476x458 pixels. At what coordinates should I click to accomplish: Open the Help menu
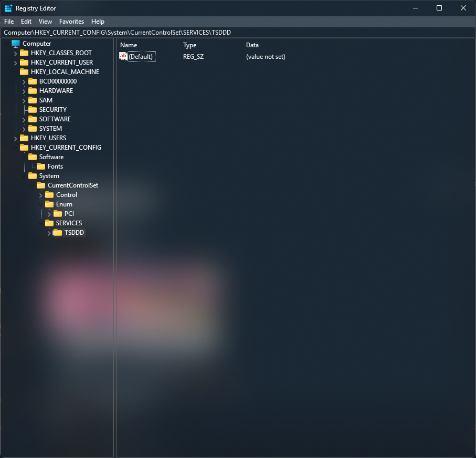pos(98,22)
